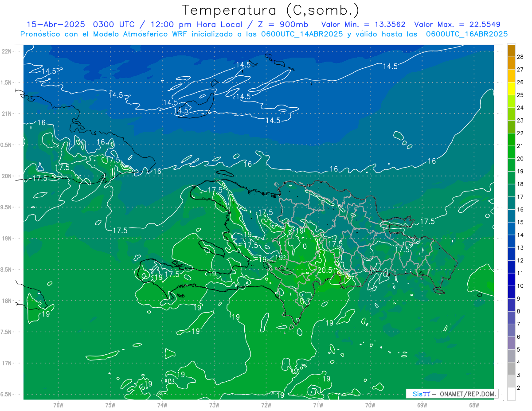Click yellow color bar segment between 25 and 26
The width and height of the screenshot is (532, 411).
(511, 89)
